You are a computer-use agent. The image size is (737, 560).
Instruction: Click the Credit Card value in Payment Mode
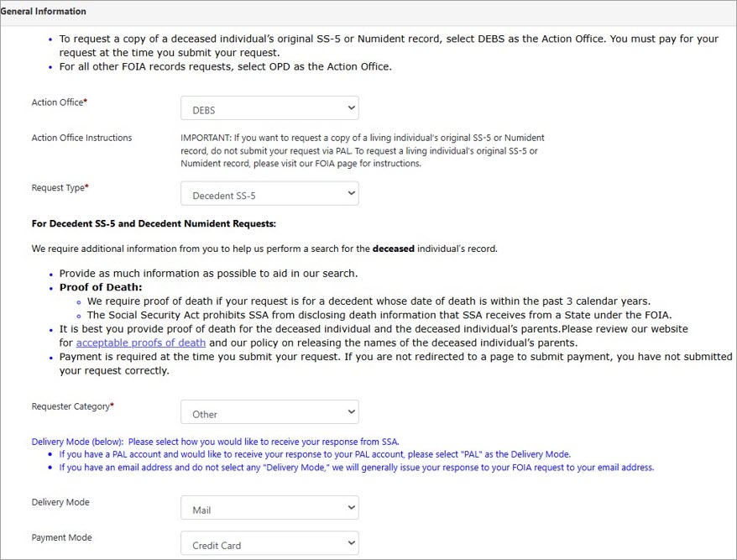[x=219, y=544]
